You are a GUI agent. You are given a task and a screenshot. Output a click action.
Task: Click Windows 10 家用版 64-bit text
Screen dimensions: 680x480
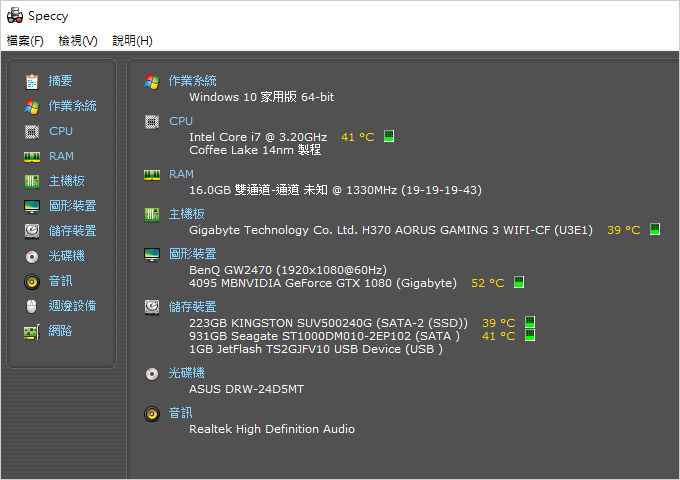point(262,97)
